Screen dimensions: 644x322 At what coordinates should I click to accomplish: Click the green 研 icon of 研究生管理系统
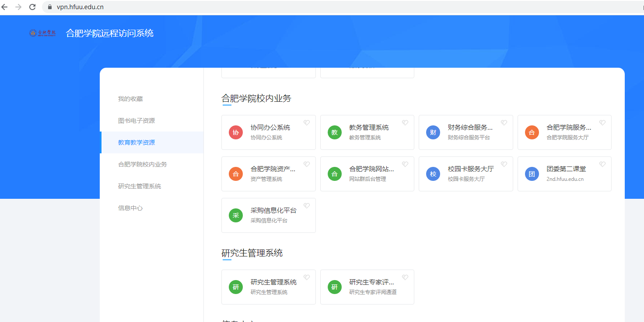236,287
